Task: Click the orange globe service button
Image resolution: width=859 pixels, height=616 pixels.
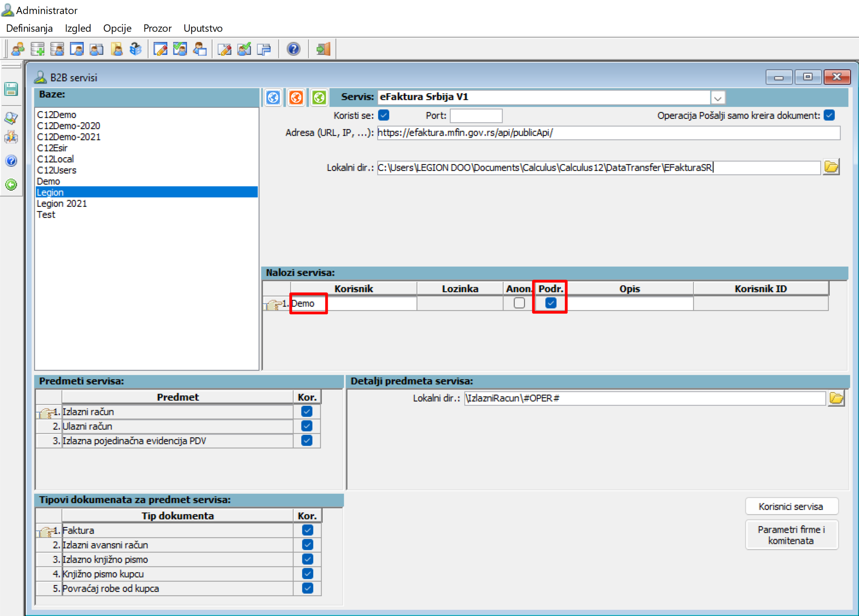Action: (x=296, y=98)
